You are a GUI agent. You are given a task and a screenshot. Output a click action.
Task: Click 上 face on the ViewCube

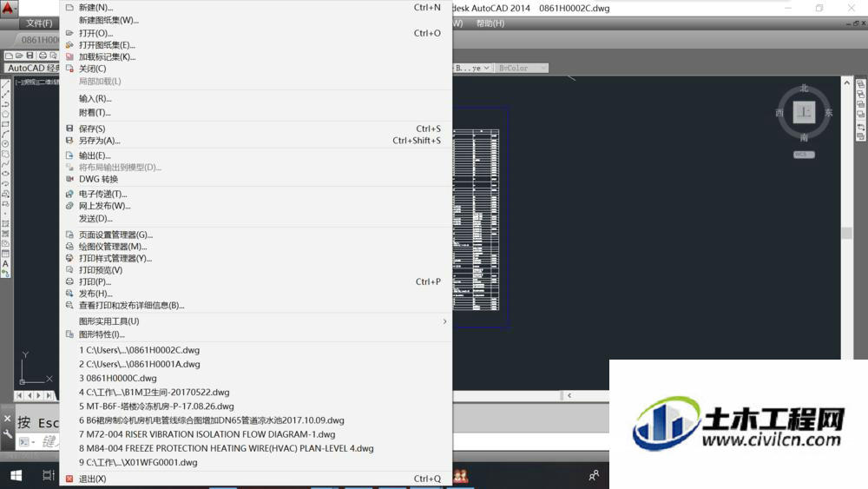click(x=804, y=112)
